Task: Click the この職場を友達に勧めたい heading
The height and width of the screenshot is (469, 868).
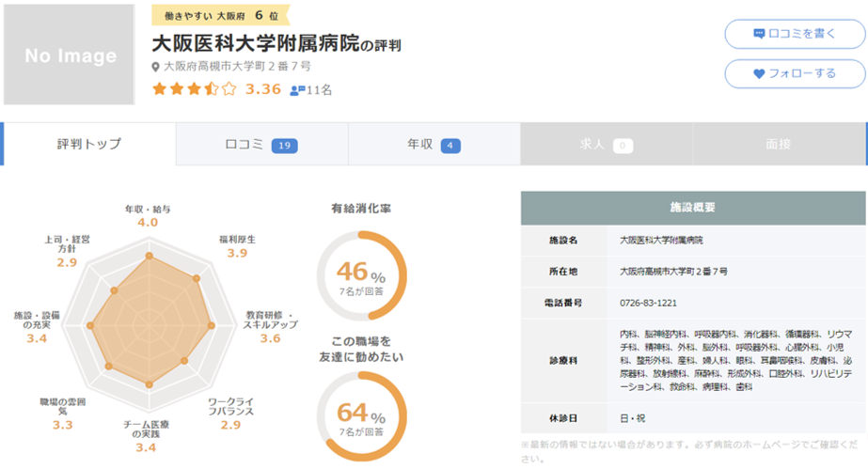Action: (x=361, y=349)
